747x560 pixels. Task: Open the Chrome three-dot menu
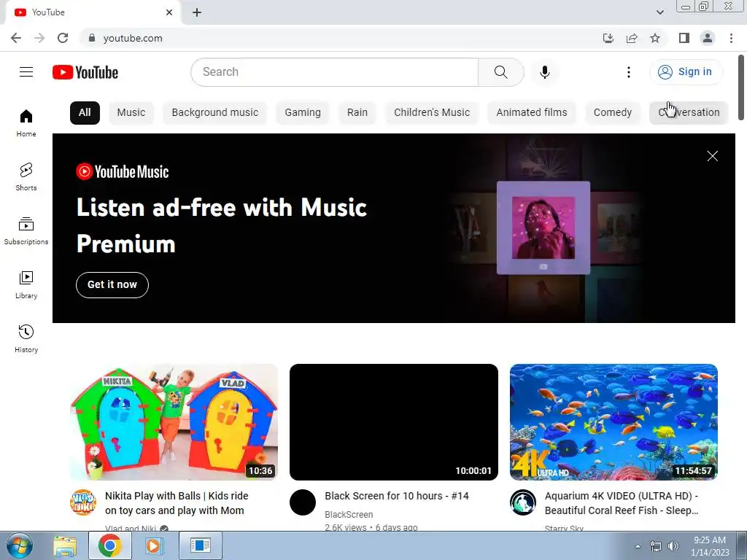[731, 38]
